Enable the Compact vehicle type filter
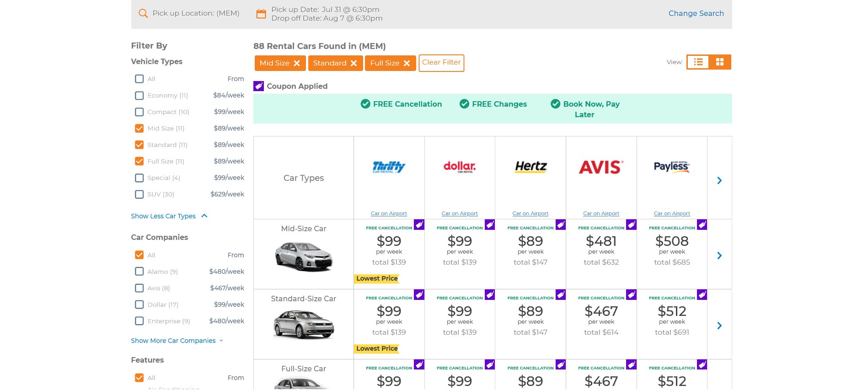This screenshot has height=391, width=868. pos(139,112)
